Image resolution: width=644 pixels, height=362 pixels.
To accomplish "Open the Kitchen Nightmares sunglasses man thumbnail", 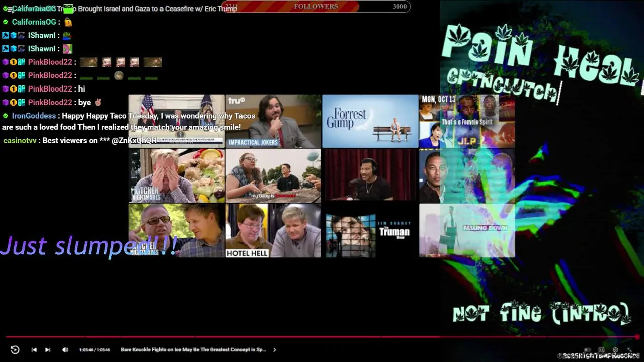I will click(177, 230).
